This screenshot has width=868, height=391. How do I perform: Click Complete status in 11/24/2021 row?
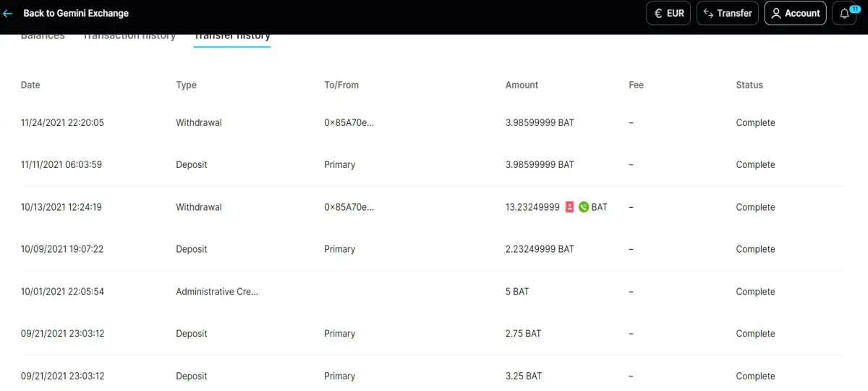tap(755, 122)
